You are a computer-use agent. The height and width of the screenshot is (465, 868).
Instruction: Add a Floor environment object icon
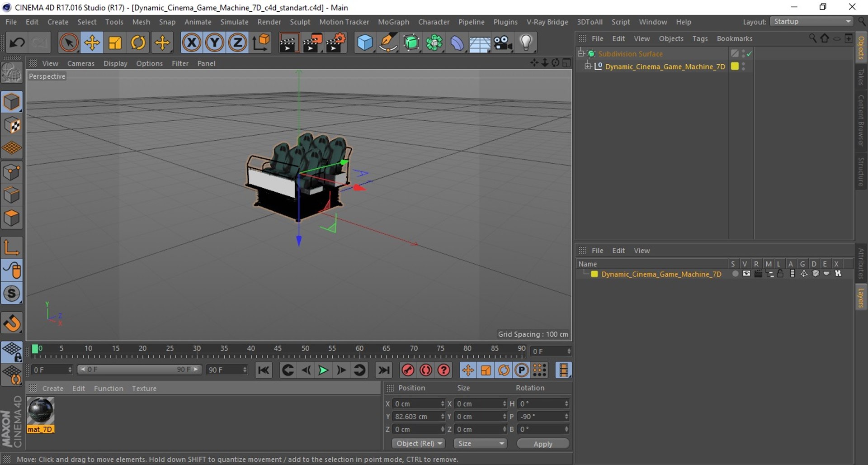[x=480, y=43]
